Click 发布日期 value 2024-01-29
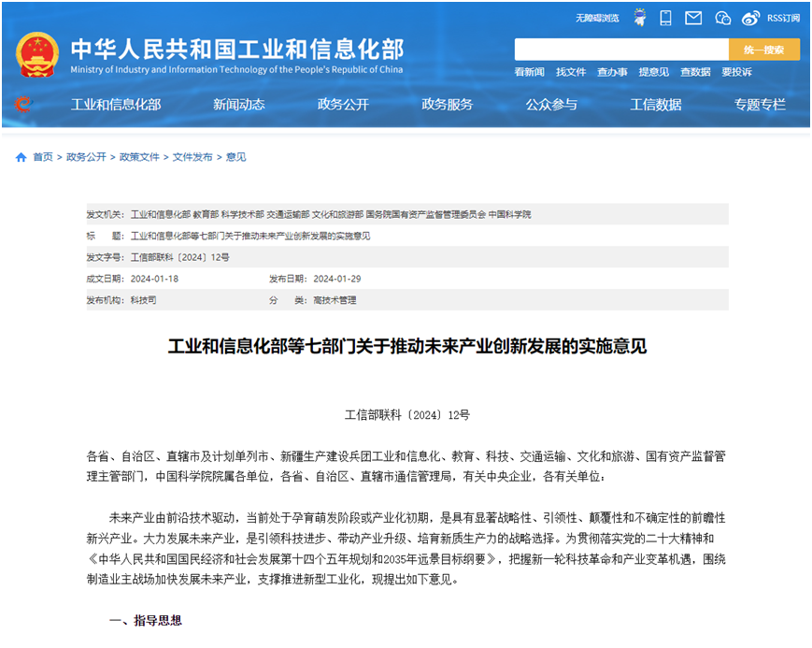The image size is (812, 648). pos(337,279)
